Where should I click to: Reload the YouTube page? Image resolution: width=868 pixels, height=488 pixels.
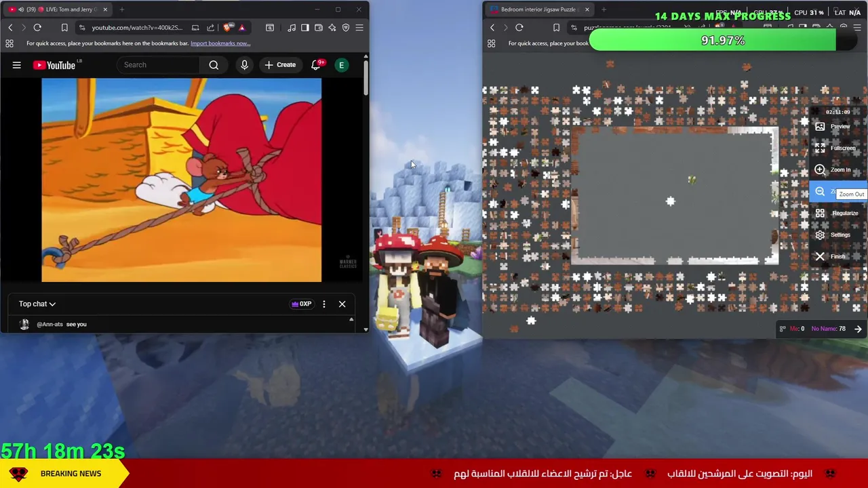pos(37,28)
